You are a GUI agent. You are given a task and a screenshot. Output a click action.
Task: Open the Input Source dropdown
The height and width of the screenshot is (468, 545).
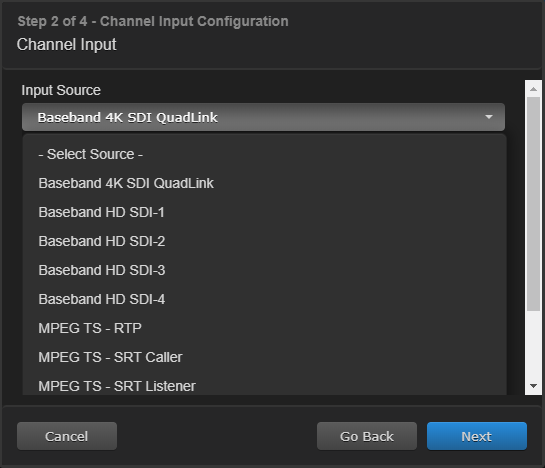click(x=263, y=117)
